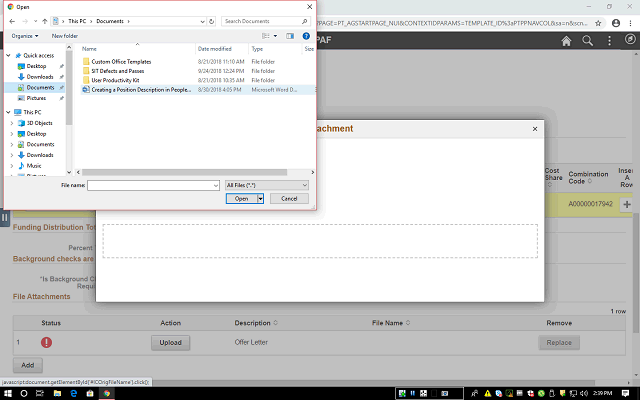Open the Cortana search circle
640x400 pixels.
(x=24, y=393)
